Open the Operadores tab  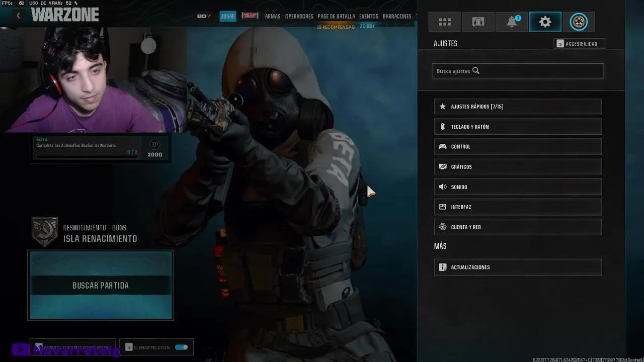[299, 16]
